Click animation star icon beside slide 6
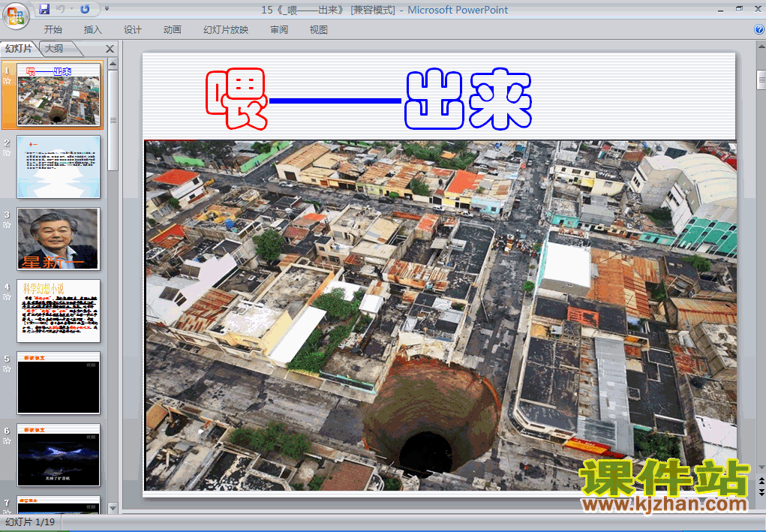Image resolution: width=766 pixels, height=532 pixels. pyautogui.click(x=7, y=441)
